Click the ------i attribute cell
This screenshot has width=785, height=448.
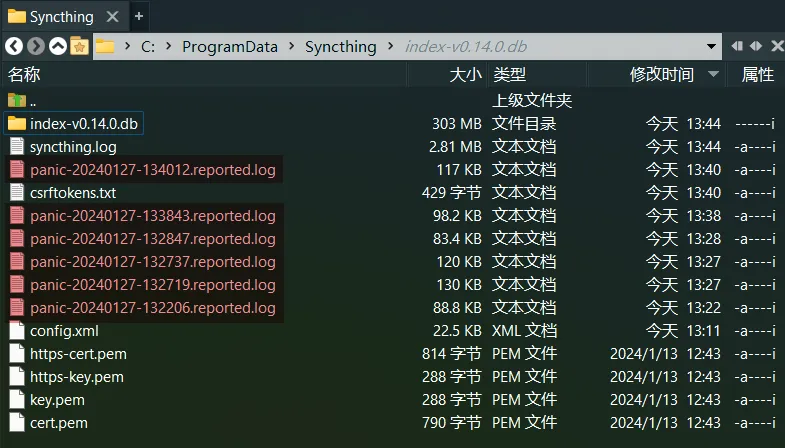click(754, 124)
